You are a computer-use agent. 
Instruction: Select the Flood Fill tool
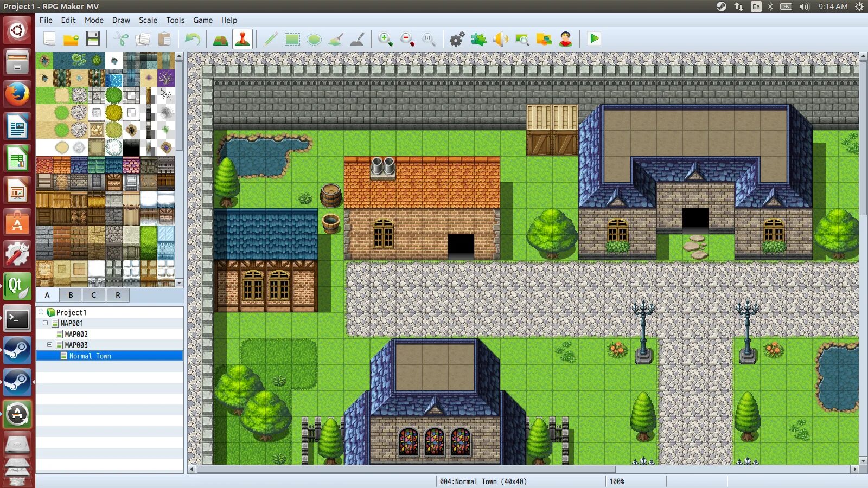pyautogui.click(x=336, y=39)
